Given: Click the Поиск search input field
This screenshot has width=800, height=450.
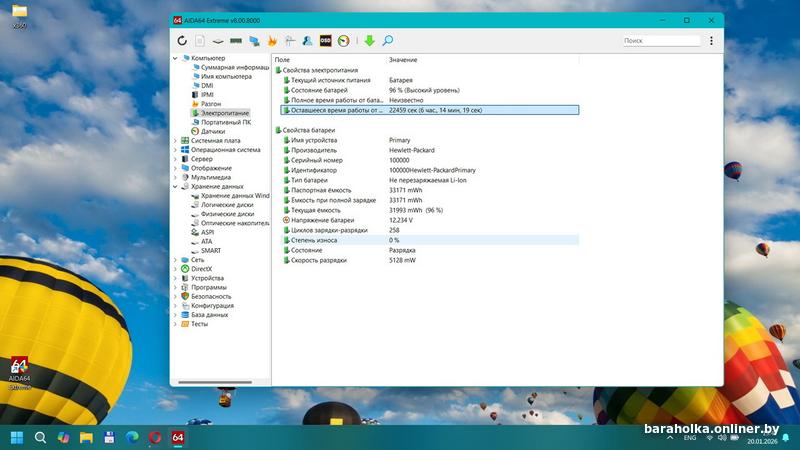Looking at the screenshot, I should [x=660, y=41].
